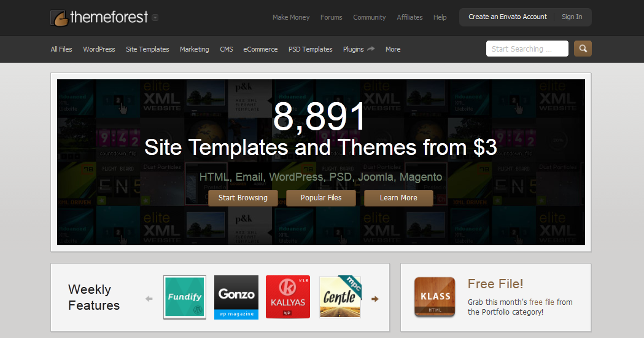Go to Plugins via arrow link
The image size is (644, 338).
pyautogui.click(x=359, y=49)
